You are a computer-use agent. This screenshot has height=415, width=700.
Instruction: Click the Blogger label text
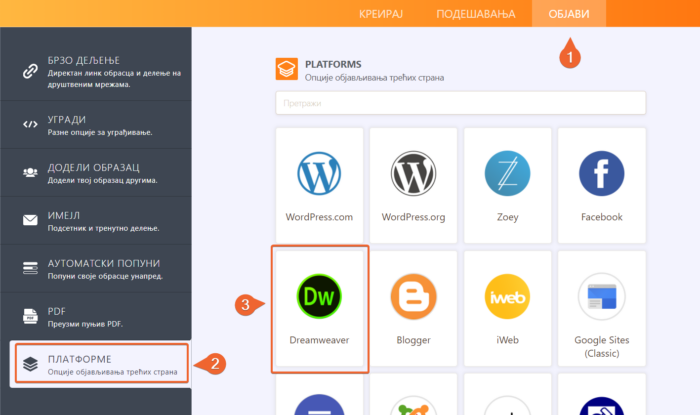[413, 340]
